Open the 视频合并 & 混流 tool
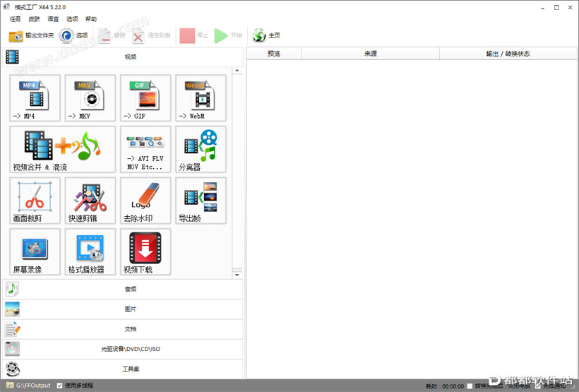Screen dimensions: 579x392 pos(62,149)
